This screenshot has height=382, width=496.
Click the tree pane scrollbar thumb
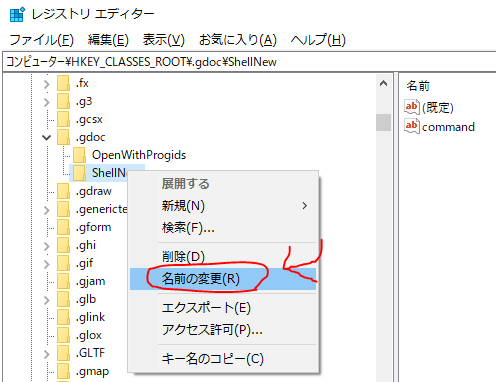pos(383,123)
